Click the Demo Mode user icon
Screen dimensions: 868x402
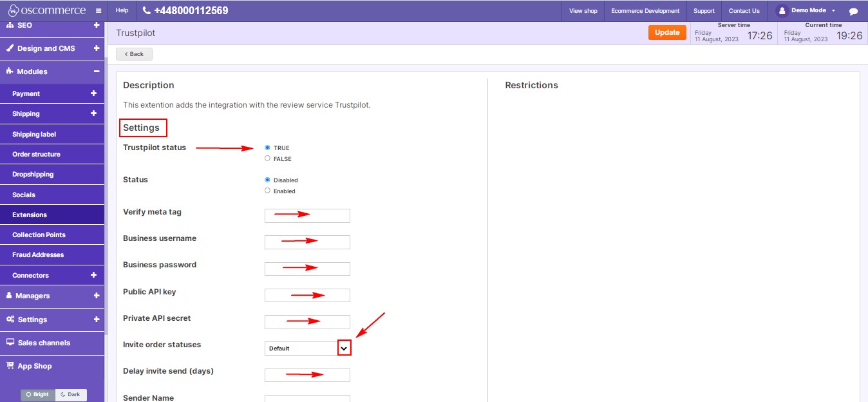pyautogui.click(x=781, y=10)
